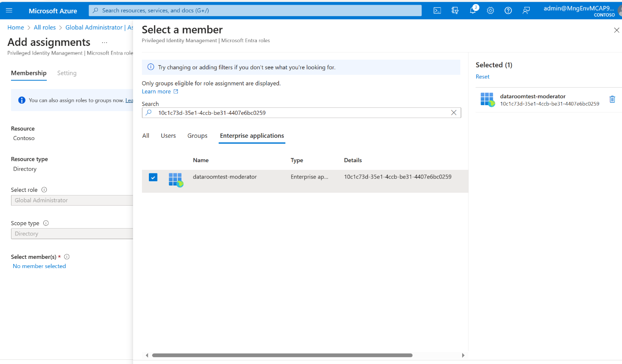Viewport: 622px width, 364px height.
Task: Open the admin account menu in top bar
Action: (x=580, y=11)
